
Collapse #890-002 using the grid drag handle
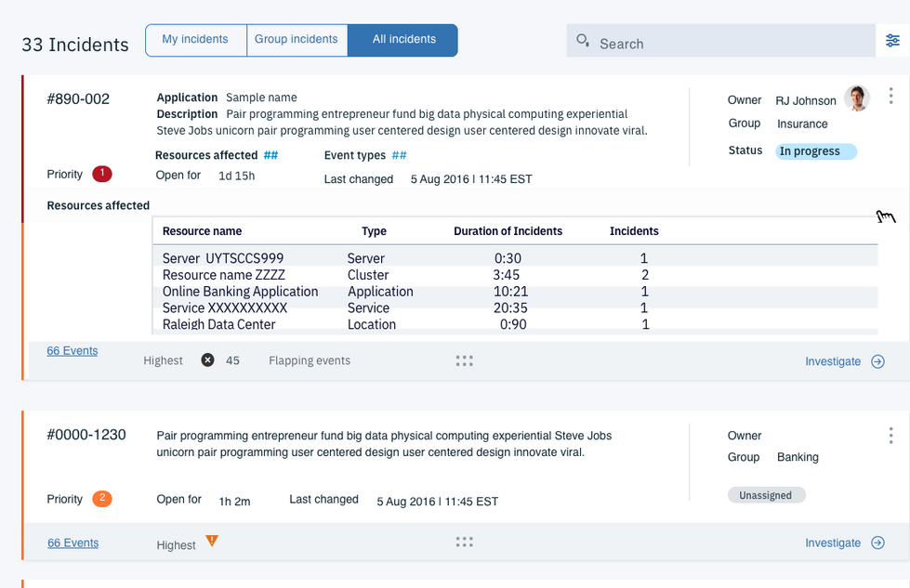(465, 361)
